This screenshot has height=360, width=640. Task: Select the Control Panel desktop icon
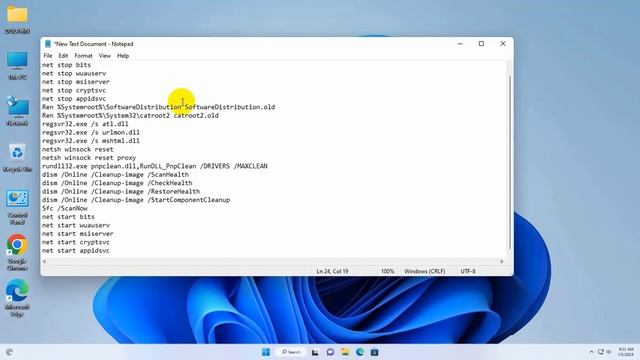click(x=17, y=207)
